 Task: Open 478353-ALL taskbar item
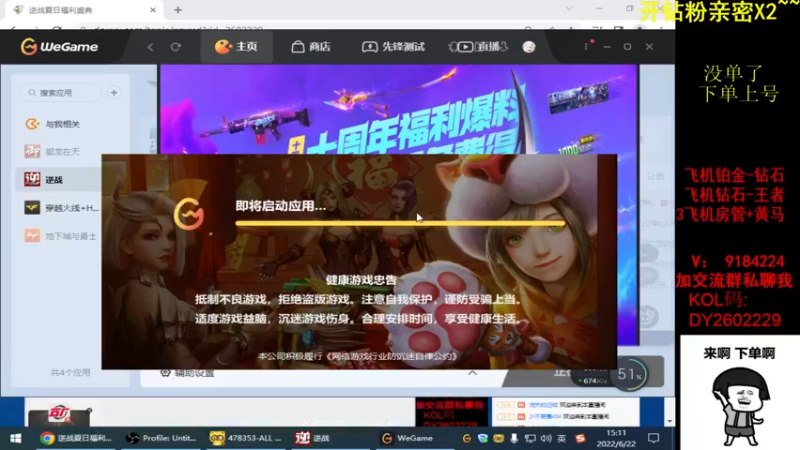coord(246,438)
